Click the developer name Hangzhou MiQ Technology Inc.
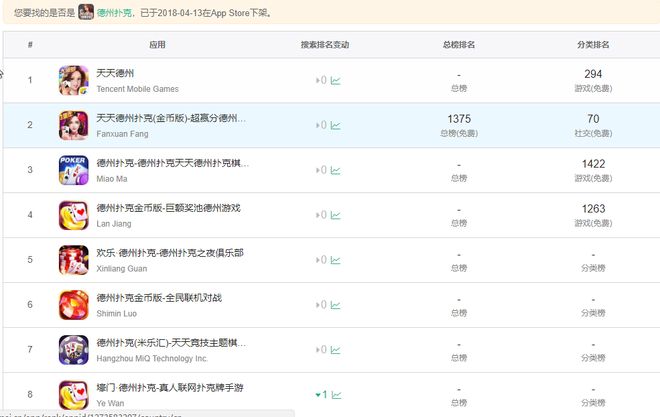 [152, 359]
